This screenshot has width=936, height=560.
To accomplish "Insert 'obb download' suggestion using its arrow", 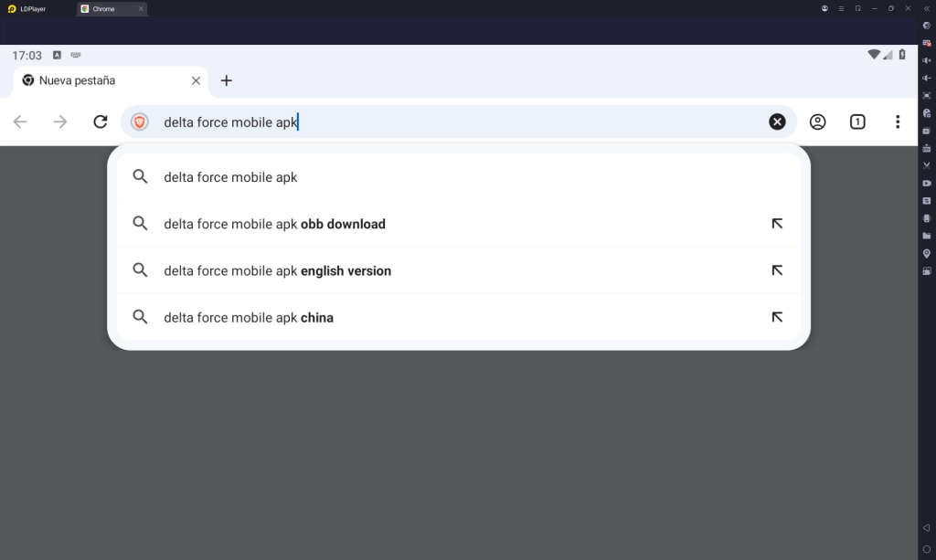I will pos(777,224).
